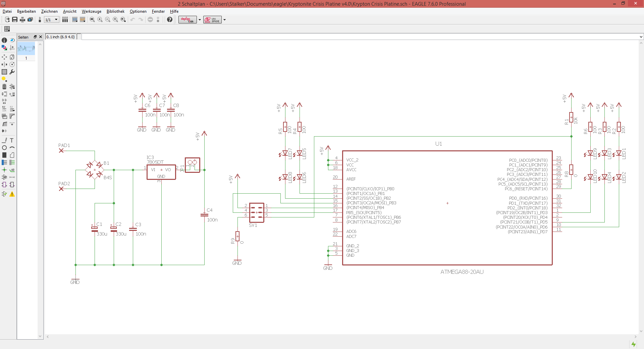This screenshot has width=644, height=349.
Task: Open the Bearbeiten menu
Action: (x=26, y=11)
